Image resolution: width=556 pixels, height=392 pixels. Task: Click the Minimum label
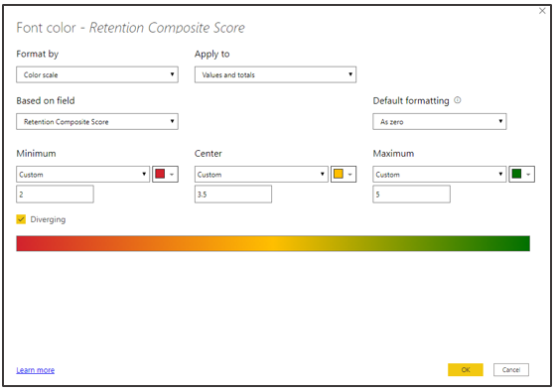[36, 154]
